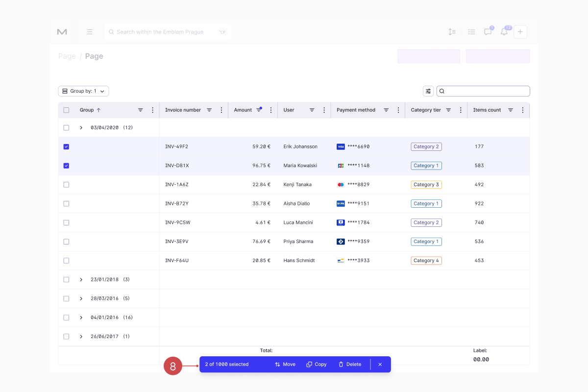Click Move in the selection bar
This screenshot has height=392, width=588.
[x=285, y=365]
